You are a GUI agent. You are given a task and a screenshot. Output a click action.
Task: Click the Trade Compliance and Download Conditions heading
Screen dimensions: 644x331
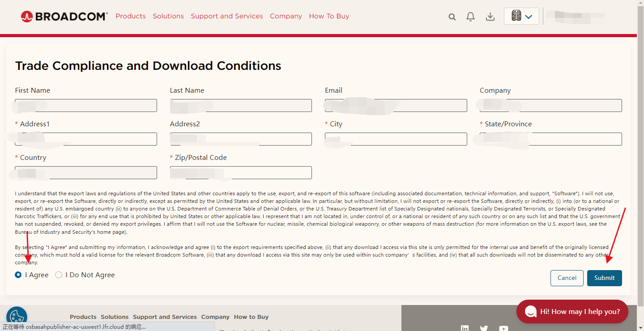pyautogui.click(x=148, y=66)
